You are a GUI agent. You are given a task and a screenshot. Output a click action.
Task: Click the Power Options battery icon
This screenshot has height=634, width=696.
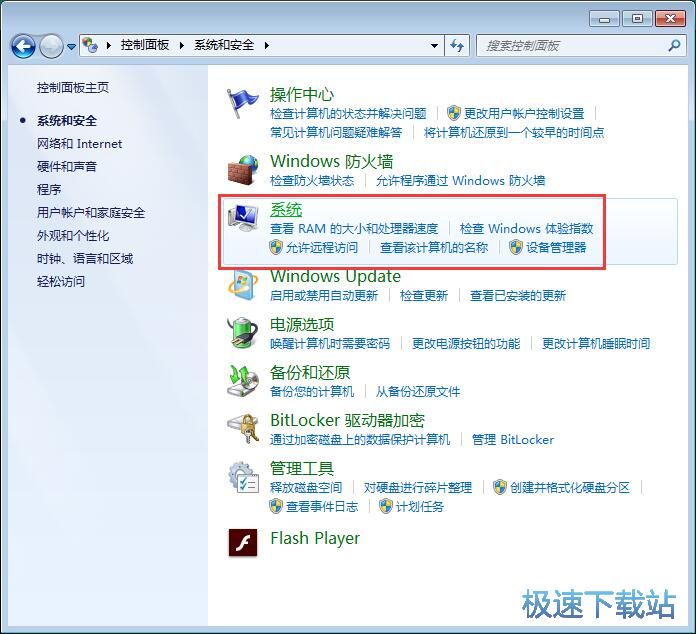[243, 333]
